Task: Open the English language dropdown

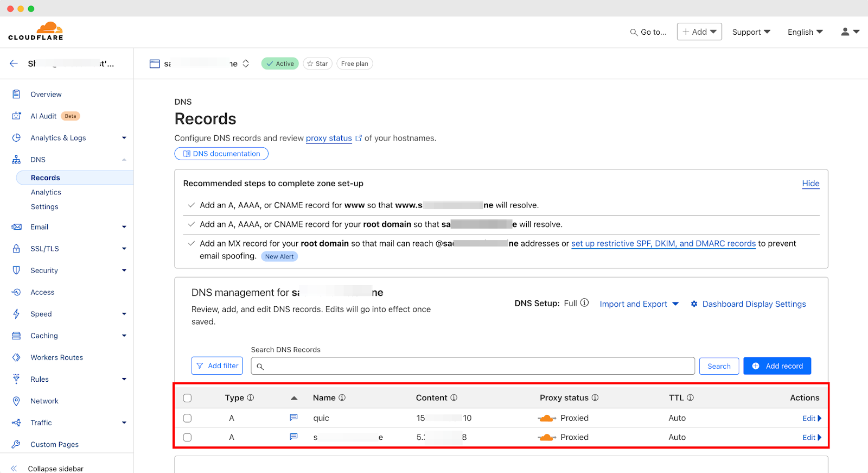Action: [805, 32]
